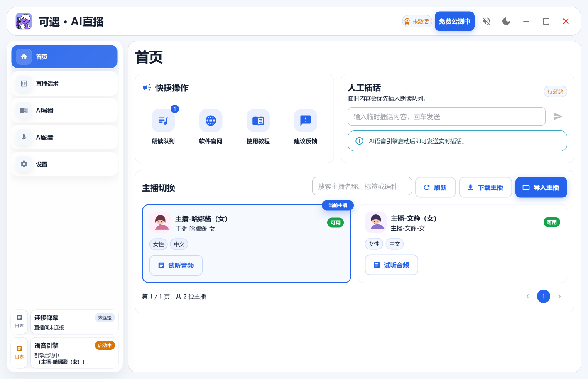The image size is (588, 379).
Task: Open 连接弹幕 log icon
Action: (20, 321)
